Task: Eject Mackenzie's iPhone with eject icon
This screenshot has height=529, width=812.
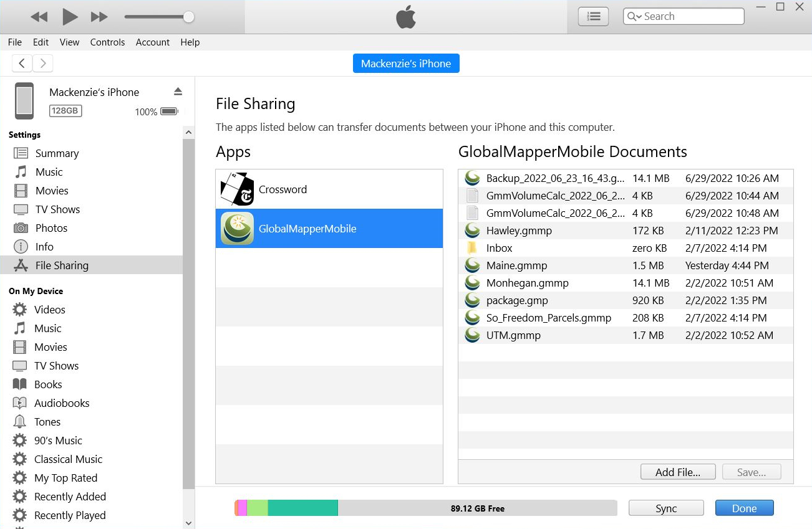Action: (x=178, y=92)
